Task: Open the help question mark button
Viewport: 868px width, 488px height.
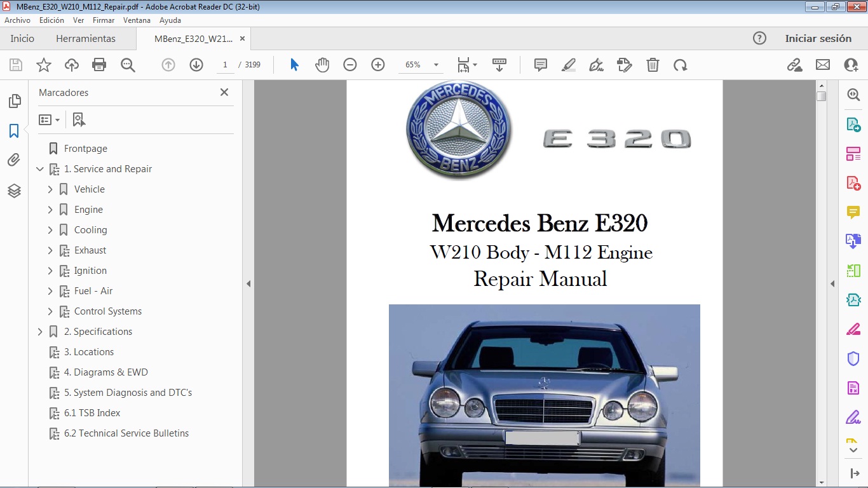Action: pyautogui.click(x=759, y=38)
